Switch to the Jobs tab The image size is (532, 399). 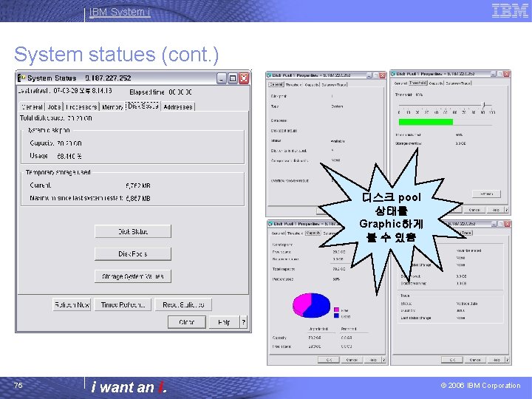[x=54, y=107]
